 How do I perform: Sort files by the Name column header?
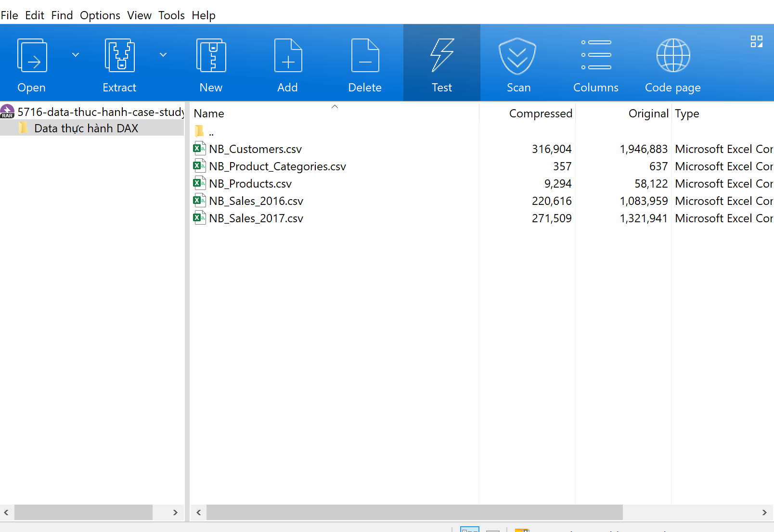click(209, 114)
